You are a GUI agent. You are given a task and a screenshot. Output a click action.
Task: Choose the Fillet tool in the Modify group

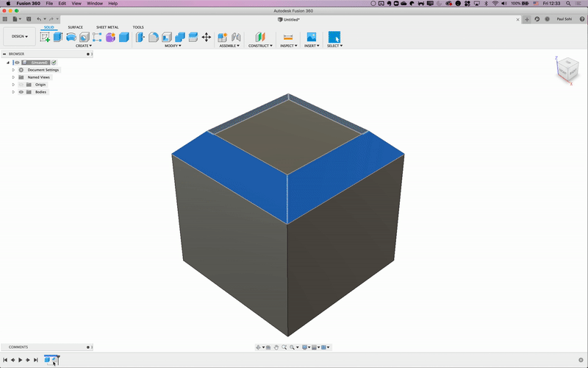click(x=154, y=37)
